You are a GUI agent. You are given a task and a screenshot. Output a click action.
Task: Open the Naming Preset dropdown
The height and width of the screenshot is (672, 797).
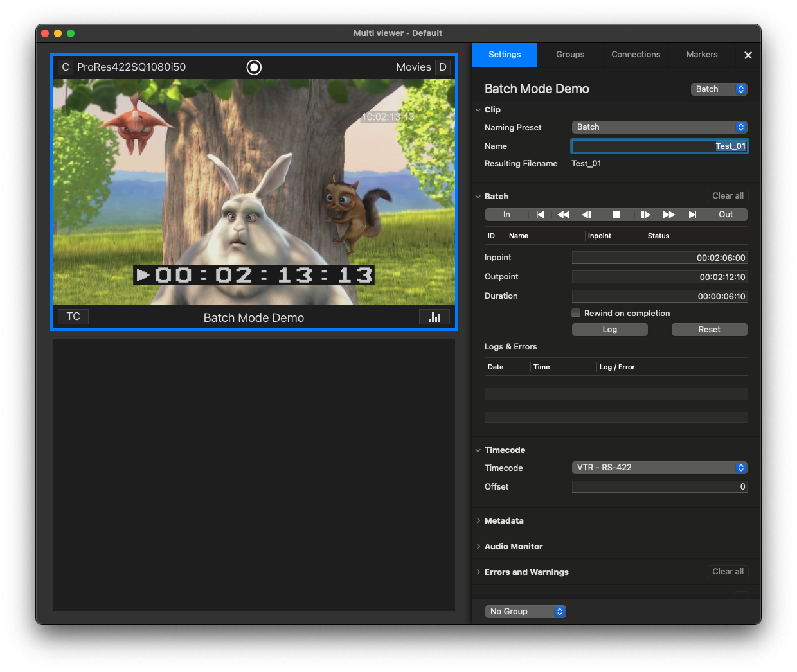[x=659, y=127]
